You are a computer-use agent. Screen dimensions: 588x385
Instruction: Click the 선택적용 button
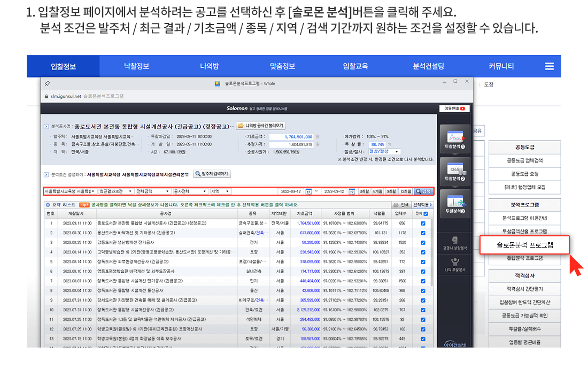tap(423, 205)
